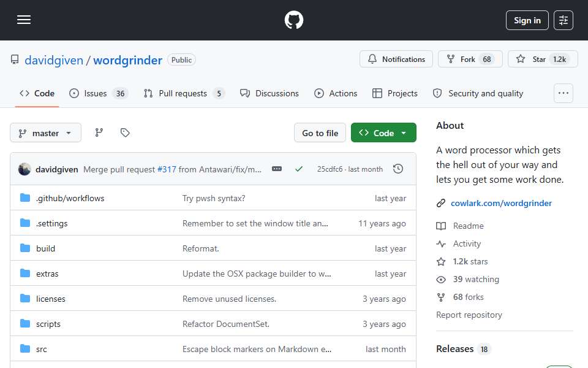Open the 'Refactor DocumentSet.' commit
The image size is (588, 368).
[x=226, y=324]
